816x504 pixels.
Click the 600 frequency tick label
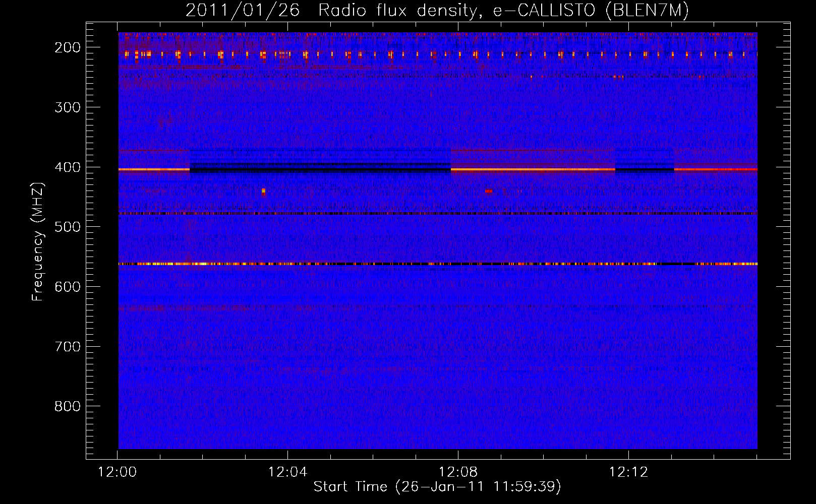click(67, 286)
